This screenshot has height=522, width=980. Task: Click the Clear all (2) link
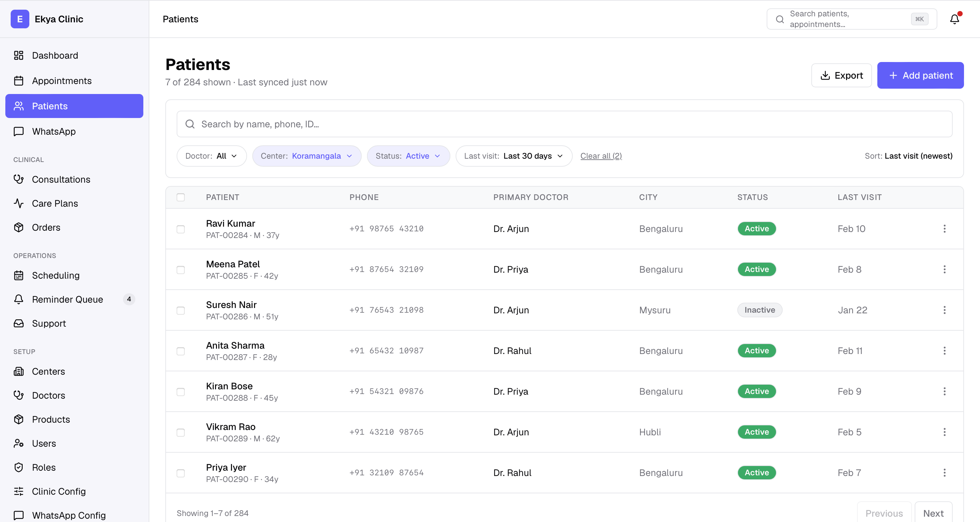[x=601, y=156]
